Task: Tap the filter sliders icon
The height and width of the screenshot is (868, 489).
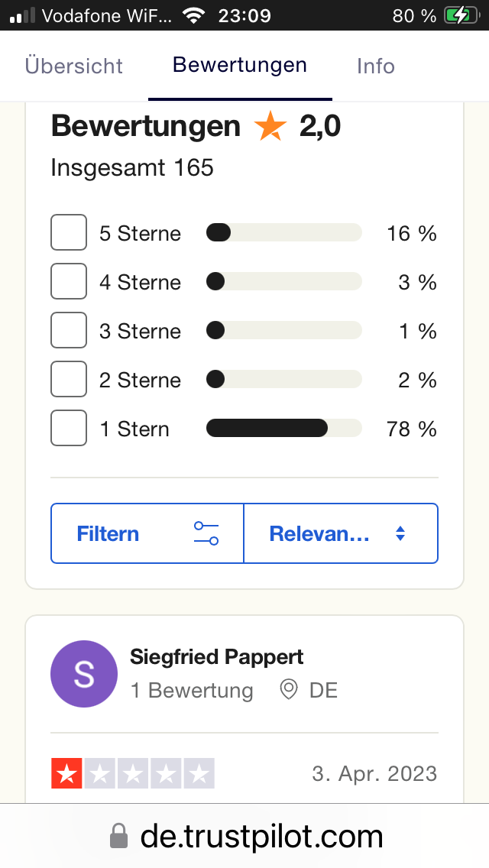Action: [x=206, y=533]
